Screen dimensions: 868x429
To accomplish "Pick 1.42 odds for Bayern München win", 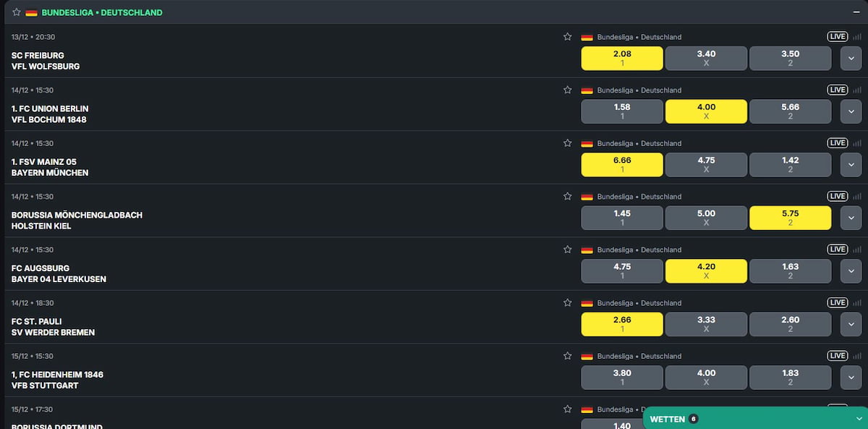I will tap(790, 165).
